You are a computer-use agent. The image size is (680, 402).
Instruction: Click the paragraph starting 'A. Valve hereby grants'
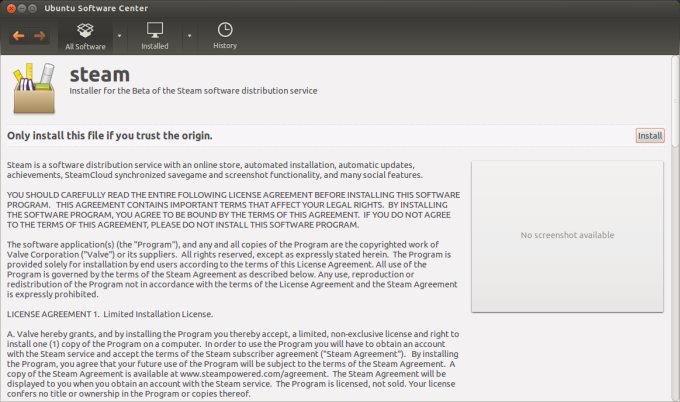233,364
